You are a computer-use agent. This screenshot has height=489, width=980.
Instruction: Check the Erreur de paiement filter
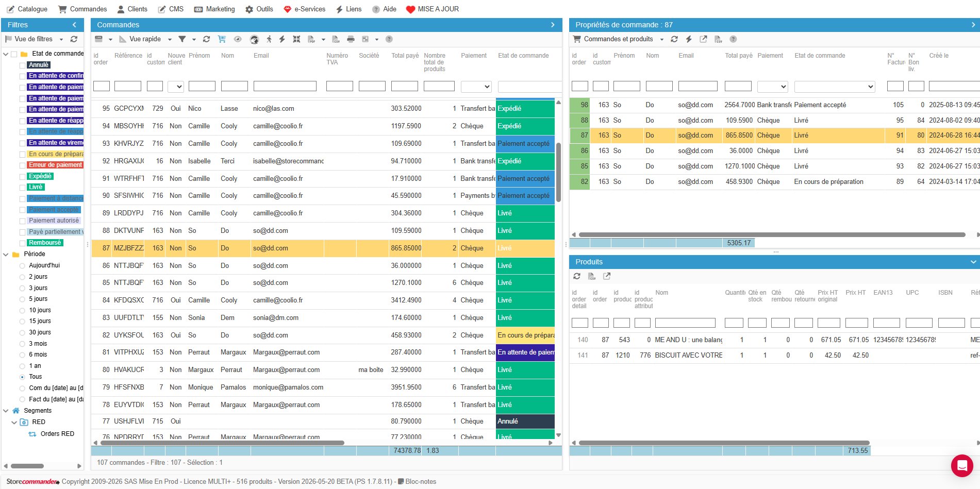tap(22, 165)
